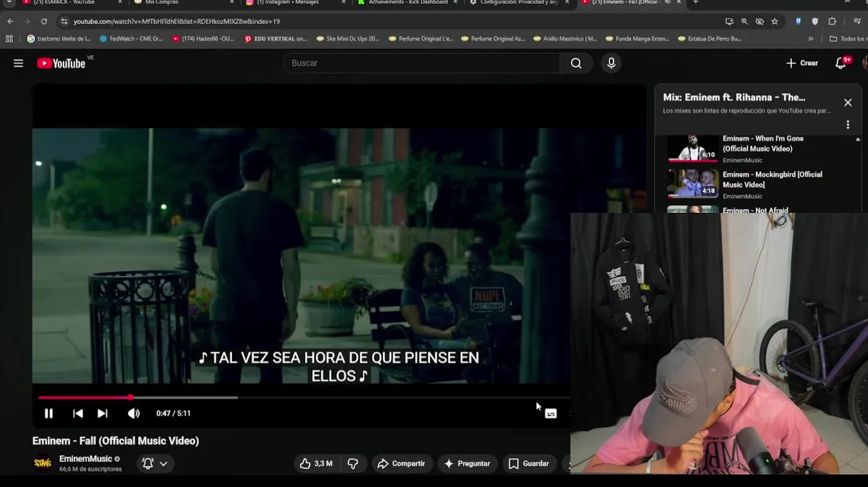Save video with Guardar
Screen dimensions: 868x487
pyautogui.click(x=528, y=463)
